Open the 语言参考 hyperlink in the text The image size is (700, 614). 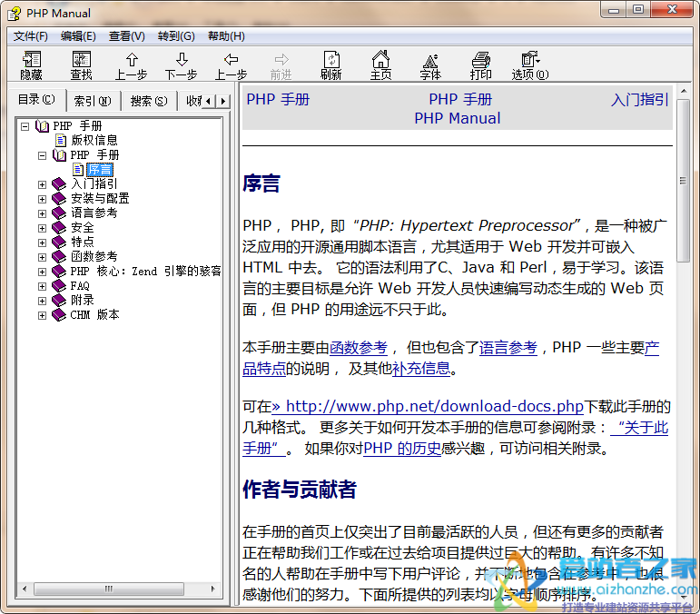click(x=508, y=347)
